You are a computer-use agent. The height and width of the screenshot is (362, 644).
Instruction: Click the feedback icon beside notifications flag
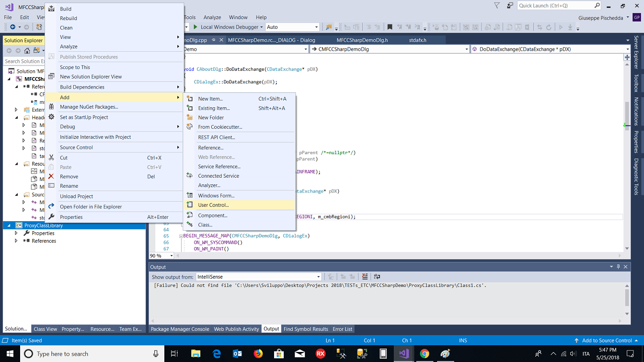pyautogui.click(x=509, y=5)
